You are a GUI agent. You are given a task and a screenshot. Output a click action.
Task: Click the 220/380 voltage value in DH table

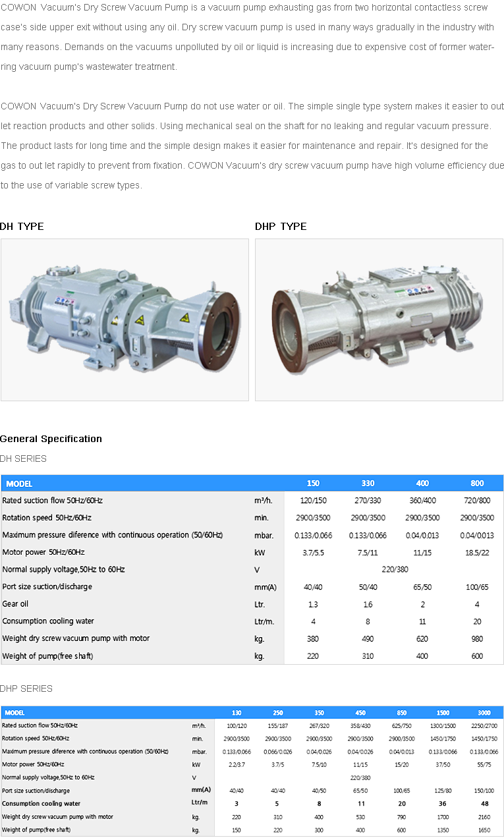coord(394,570)
